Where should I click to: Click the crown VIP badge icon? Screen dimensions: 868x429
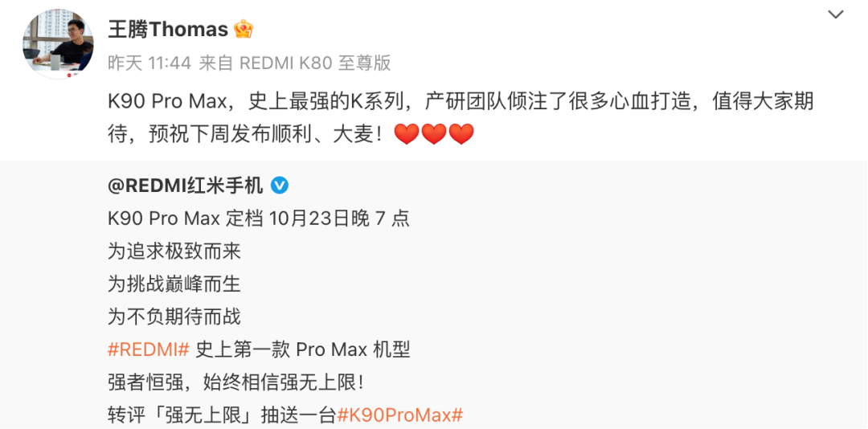coord(243,29)
